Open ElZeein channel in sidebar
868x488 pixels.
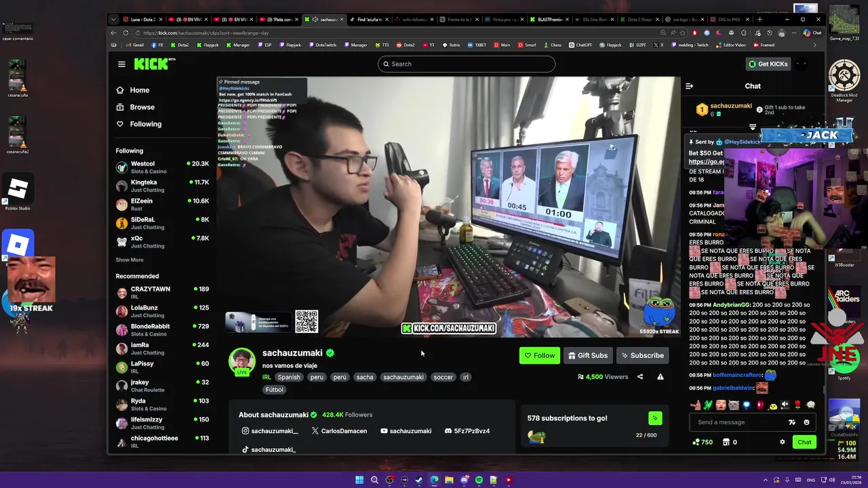click(x=162, y=205)
